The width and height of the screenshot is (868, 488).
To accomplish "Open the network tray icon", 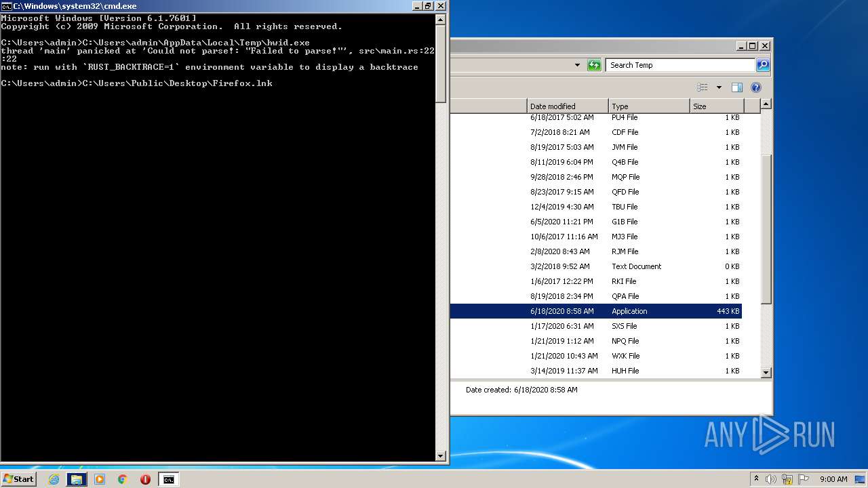I will tap(787, 479).
